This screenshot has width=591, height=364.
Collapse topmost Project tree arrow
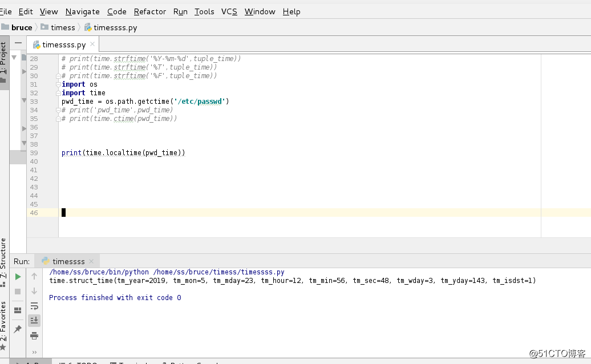[14, 58]
